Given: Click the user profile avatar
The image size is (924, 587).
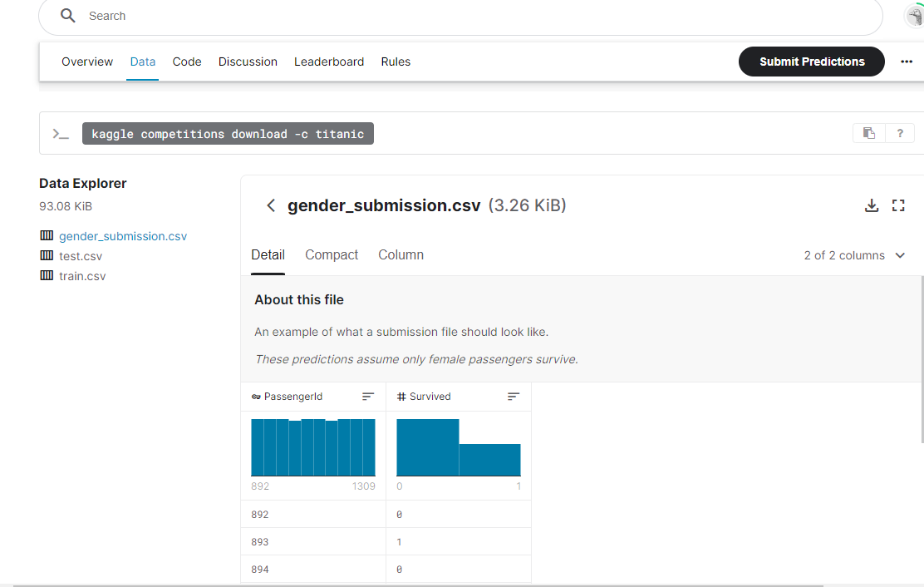Looking at the screenshot, I should click(x=915, y=16).
